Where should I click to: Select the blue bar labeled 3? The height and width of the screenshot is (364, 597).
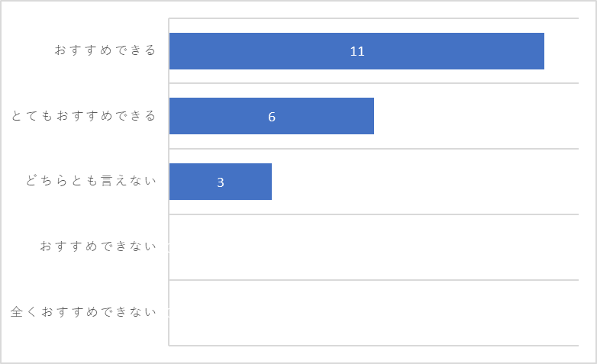[221, 182]
